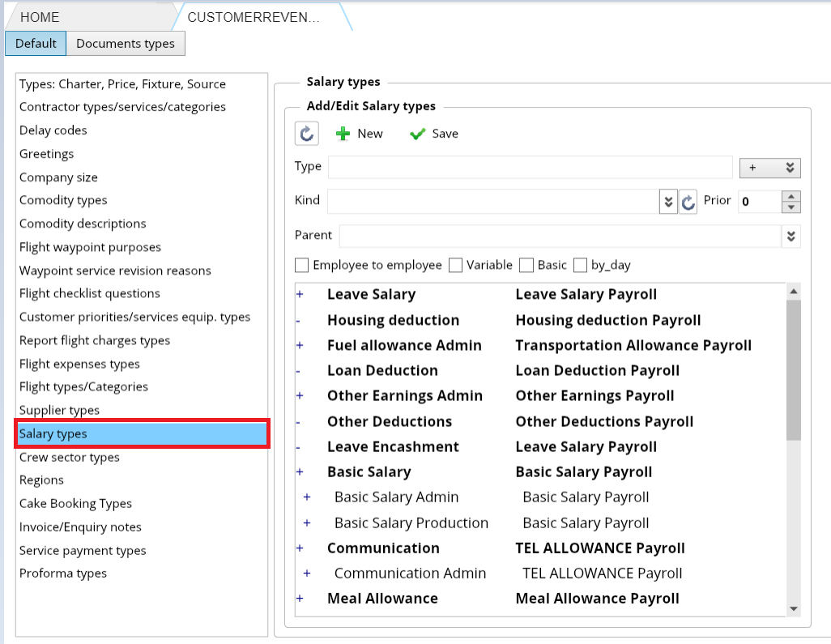Click into the Type input field
The width and height of the screenshot is (831, 644).
(x=530, y=167)
